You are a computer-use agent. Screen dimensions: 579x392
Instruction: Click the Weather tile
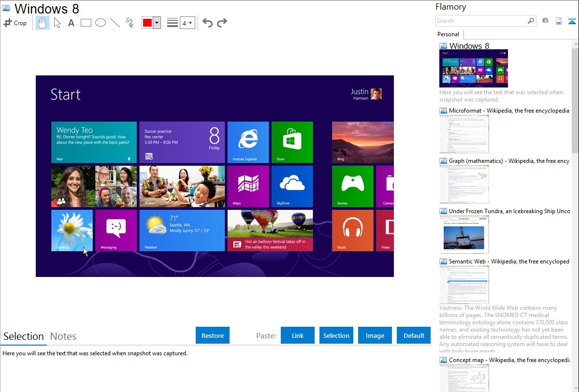click(x=182, y=231)
